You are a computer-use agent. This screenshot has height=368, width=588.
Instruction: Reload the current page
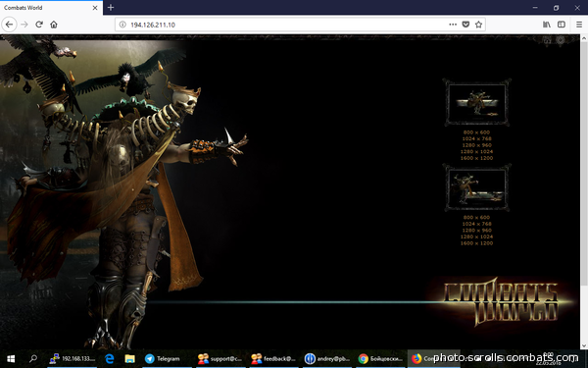point(39,25)
